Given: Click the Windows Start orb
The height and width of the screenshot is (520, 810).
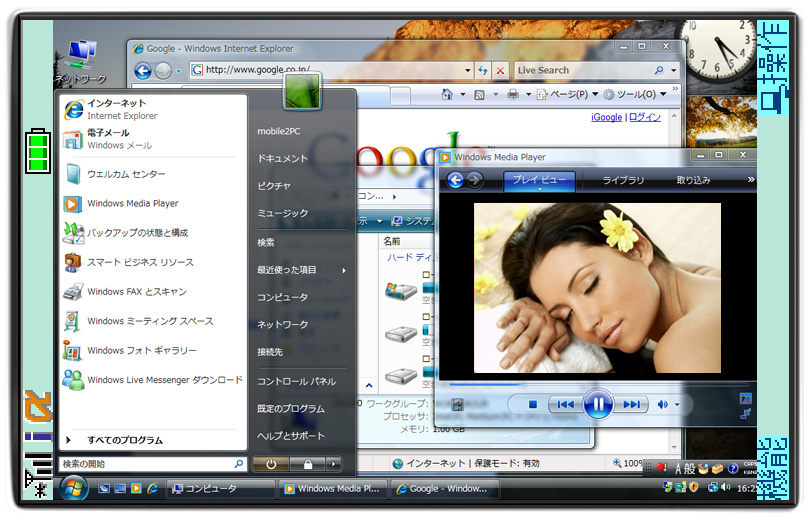Looking at the screenshot, I should (x=74, y=488).
